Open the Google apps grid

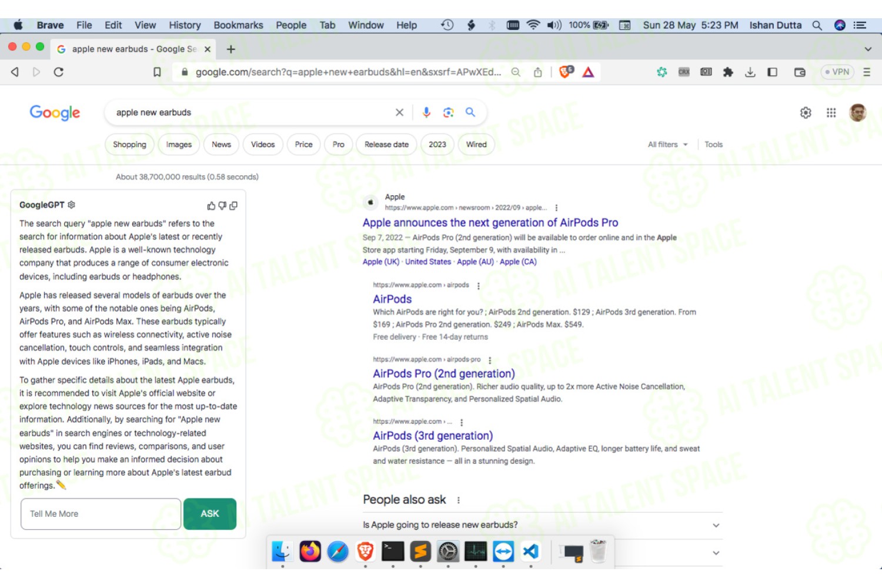tap(831, 112)
